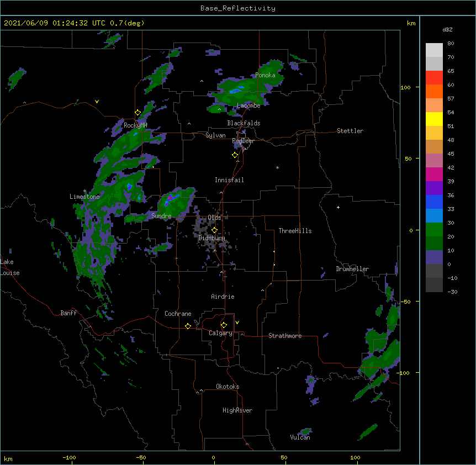Pick the indigo swatch between 10 and 0 dBZ
The width and height of the screenshot is (476, 465).
(434, 257)
